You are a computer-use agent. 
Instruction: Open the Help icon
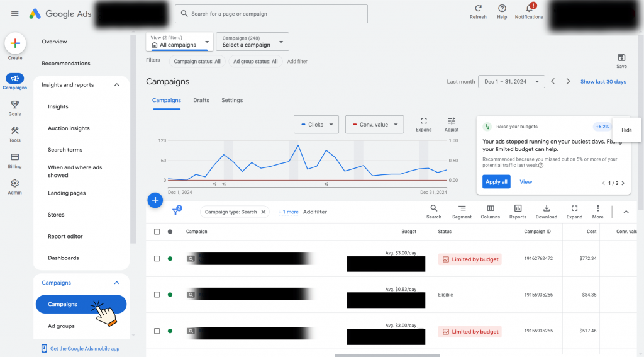click(x=502, y=9)
